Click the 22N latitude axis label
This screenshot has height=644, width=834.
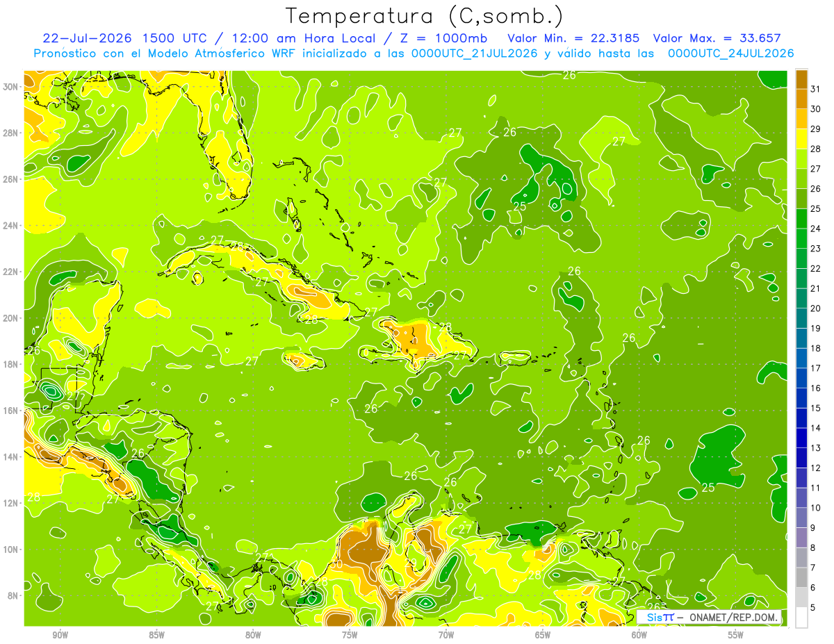click(x=11, y=272)
